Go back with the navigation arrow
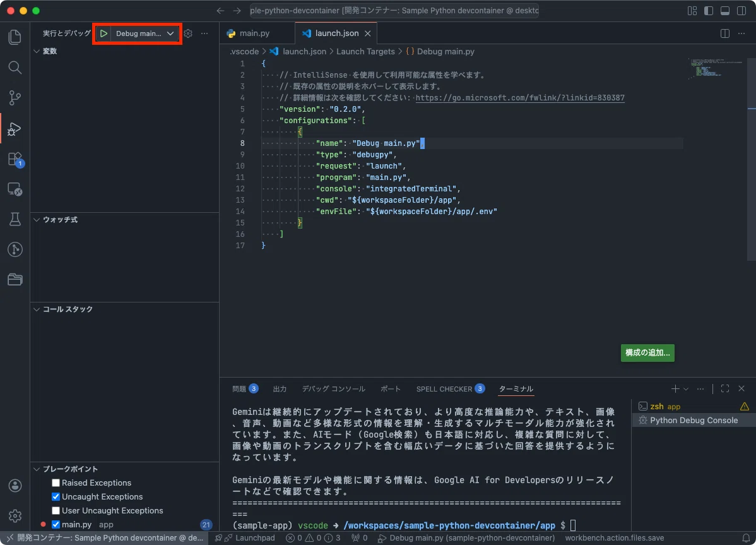This screenshot has width=756, height=545. point(220,11)
